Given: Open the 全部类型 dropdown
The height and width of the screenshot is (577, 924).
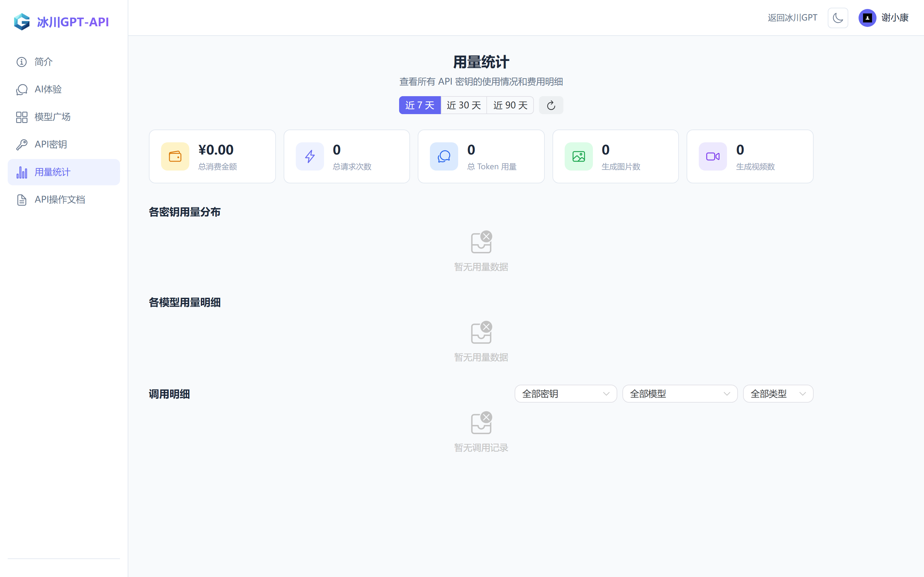Looking at the screenshot, I should point(778,393).
